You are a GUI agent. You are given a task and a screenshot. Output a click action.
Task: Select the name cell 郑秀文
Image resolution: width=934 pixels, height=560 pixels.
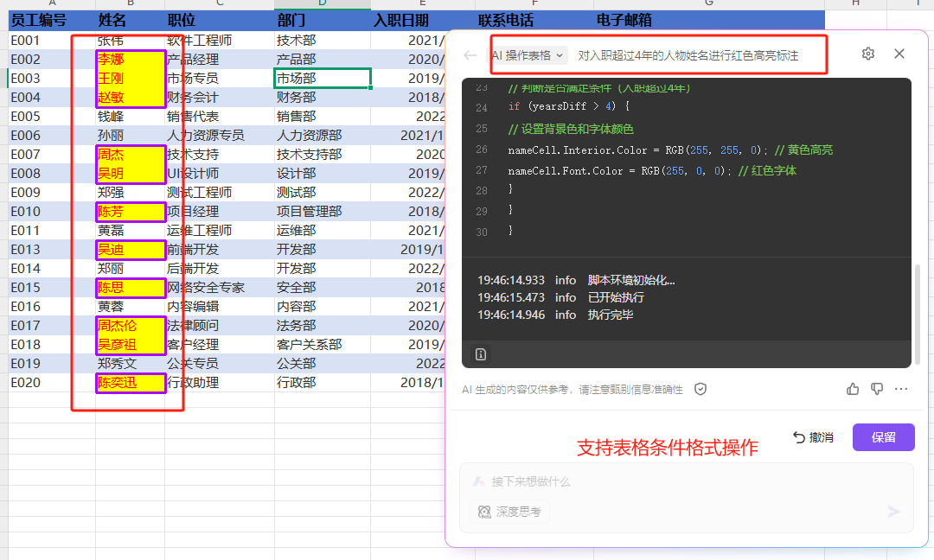point(130,364)
